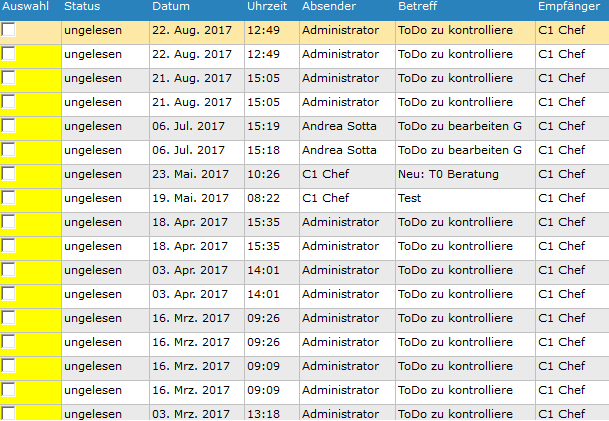Tick checkbox for Neu: T0 Beratung row
Screen dimensions: 609x421
(8, 174)
